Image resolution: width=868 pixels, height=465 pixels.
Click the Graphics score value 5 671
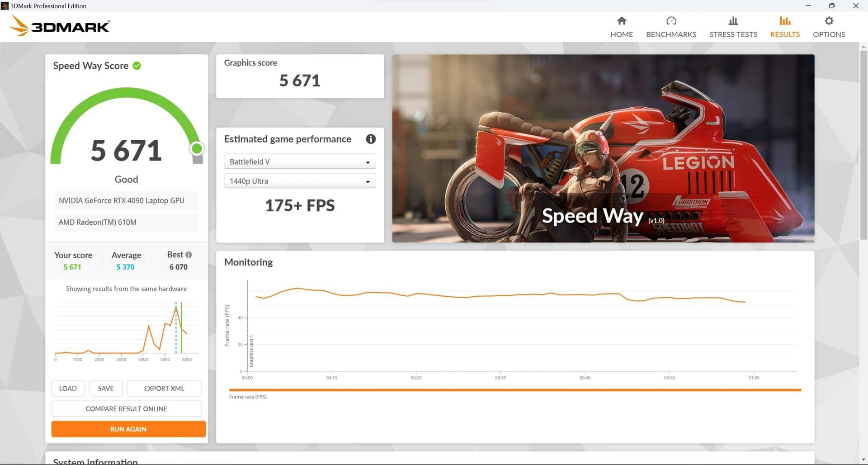(x=300, y=81)
